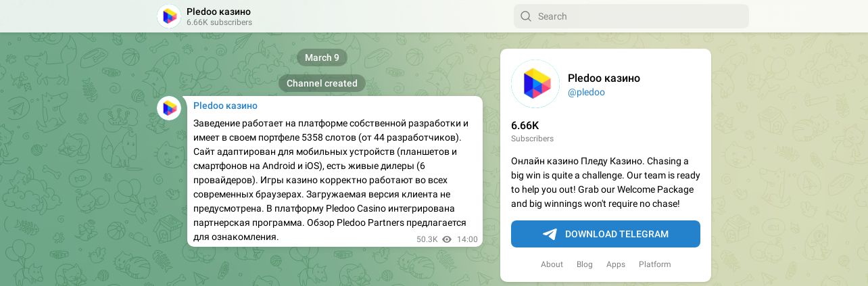
Task: Click the 14:00 message timestamp
Action: point(467,239)
